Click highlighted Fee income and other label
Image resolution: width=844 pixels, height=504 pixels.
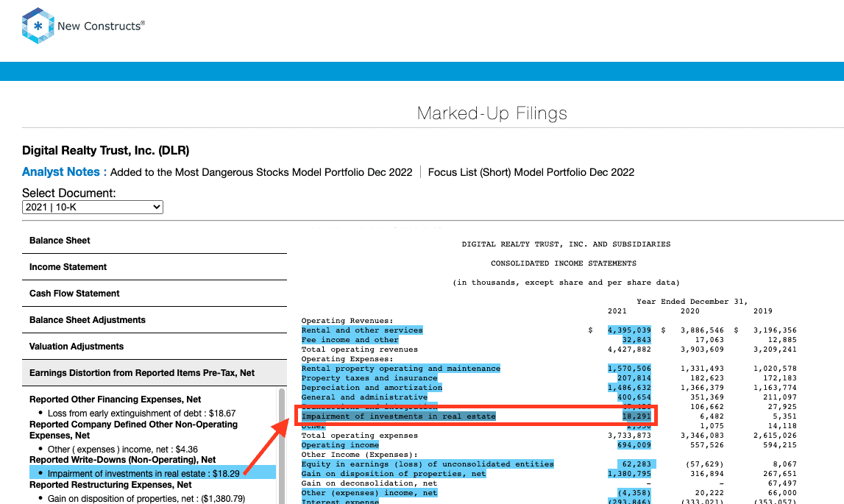coord(350,340)
